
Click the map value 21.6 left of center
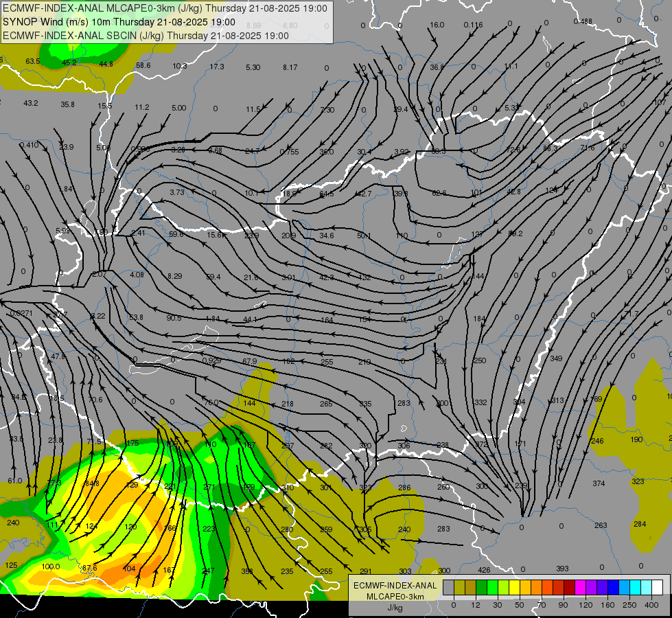pos(251,278)
